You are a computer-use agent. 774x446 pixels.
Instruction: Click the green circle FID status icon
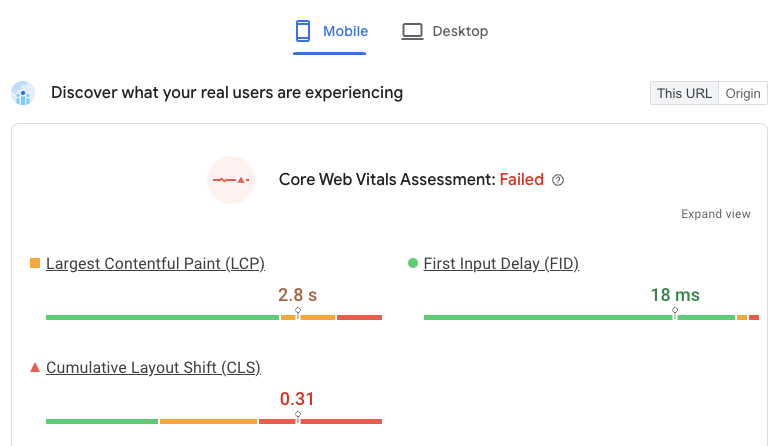pos(413,263)
